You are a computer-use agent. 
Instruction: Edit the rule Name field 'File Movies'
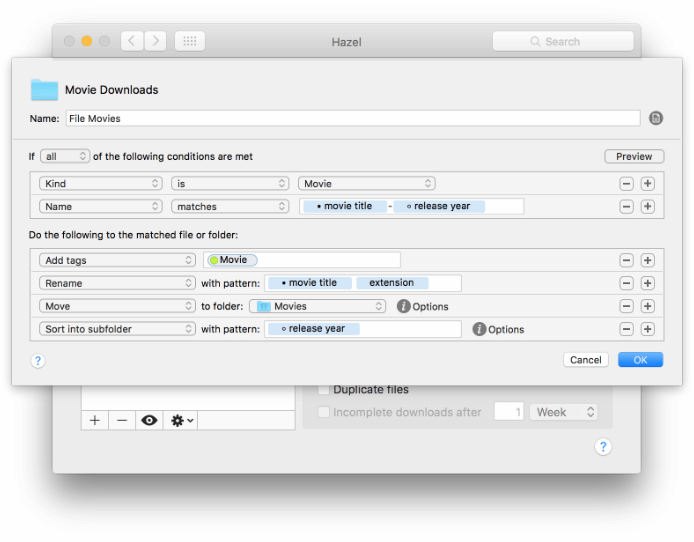[353, 118]
